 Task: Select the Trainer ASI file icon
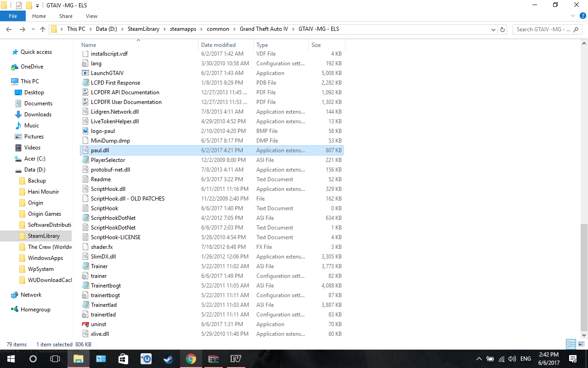85,266
